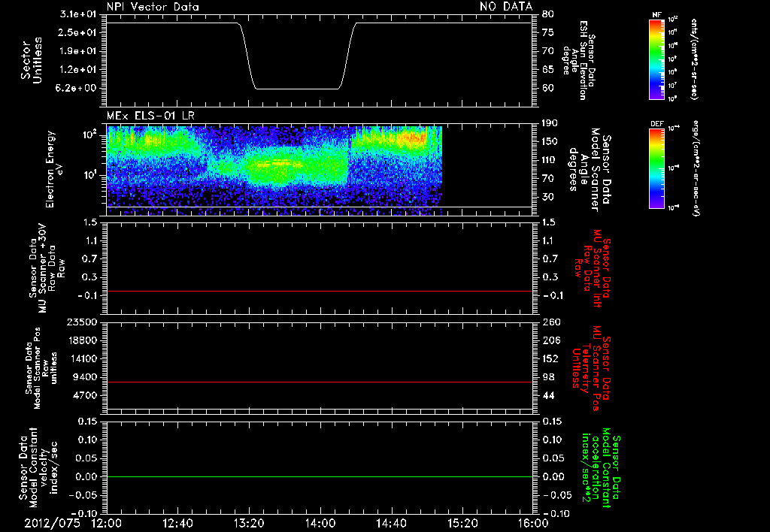This screenshot has height=532, width=770.
Task: Click the 16:00 time axis label
Action: (533, 523)
